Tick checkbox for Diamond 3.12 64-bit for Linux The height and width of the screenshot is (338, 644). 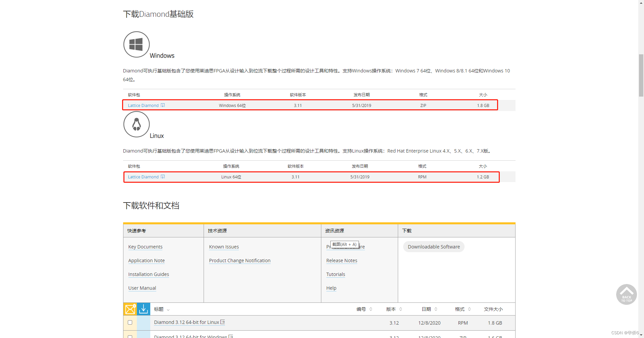[130, 322]
